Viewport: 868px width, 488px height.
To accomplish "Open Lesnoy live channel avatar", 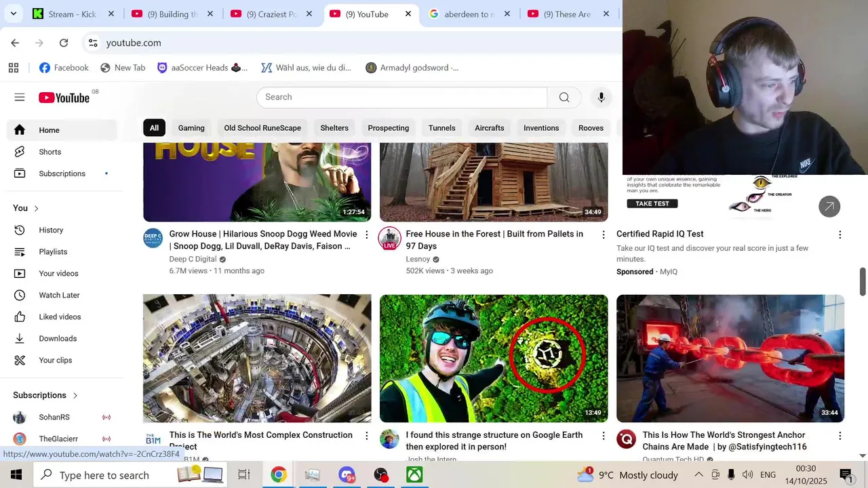I will 390,239.
